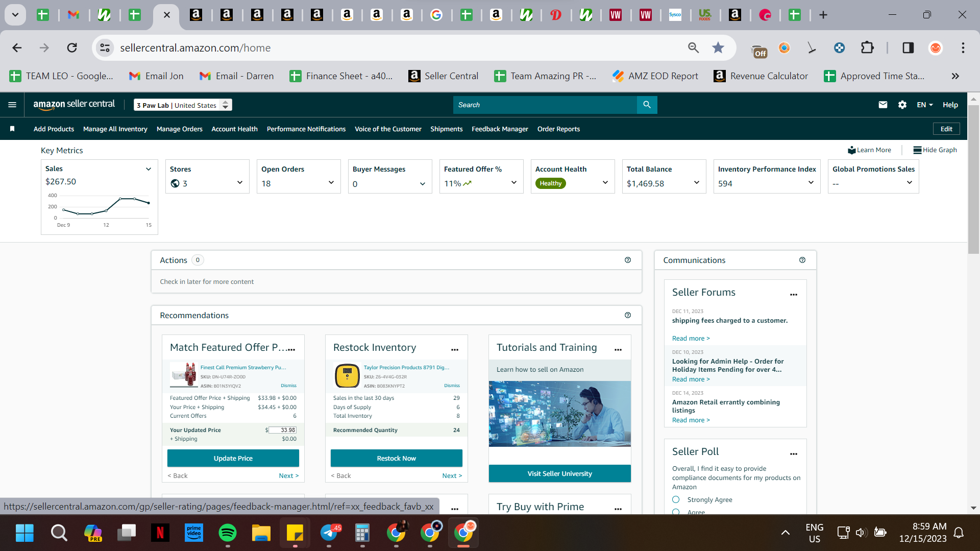
Task: Click the Your Updated Price input field
Action: [282, 430]
